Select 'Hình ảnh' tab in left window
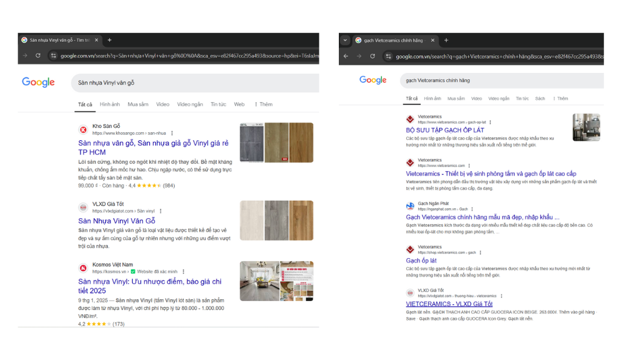Viewport: 639px width, 364px height. click(110, 104)
